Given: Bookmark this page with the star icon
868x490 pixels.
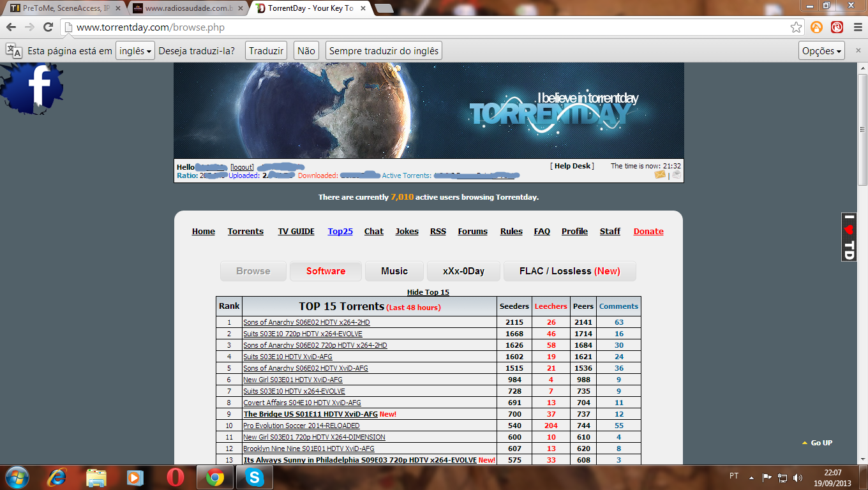Looking at the screenshot, I should 797,27.
